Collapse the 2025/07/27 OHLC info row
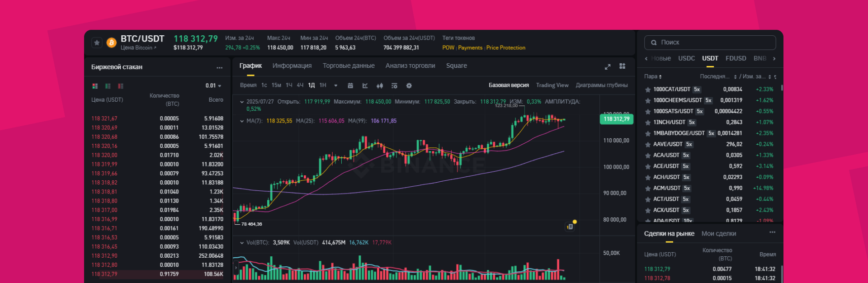The height and width of the screenshot is (283, 868). tap(242, 102)
